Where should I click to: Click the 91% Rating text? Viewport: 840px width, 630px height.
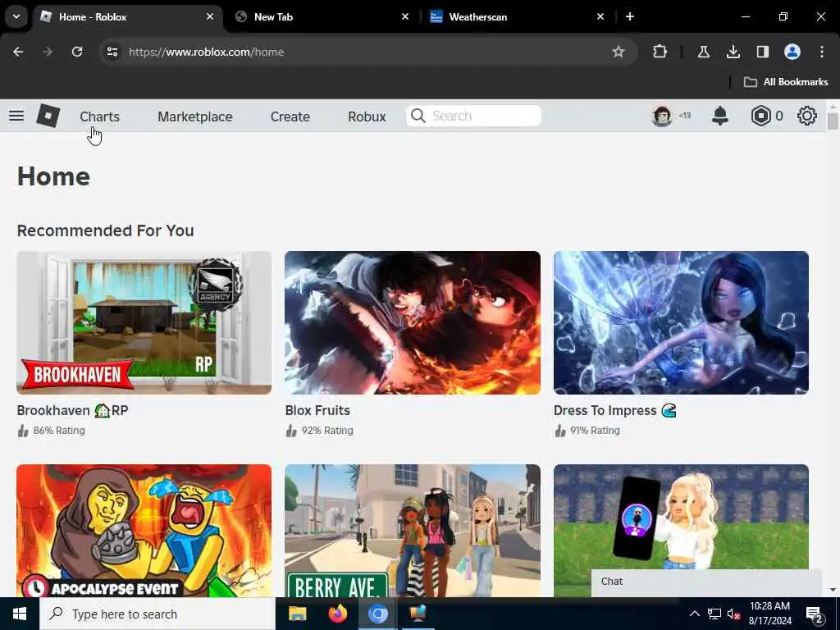coord(595,430)
